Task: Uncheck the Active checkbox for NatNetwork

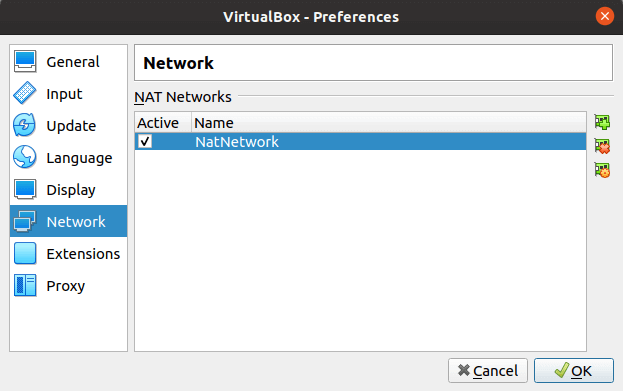Action: (x=145, y=141)
